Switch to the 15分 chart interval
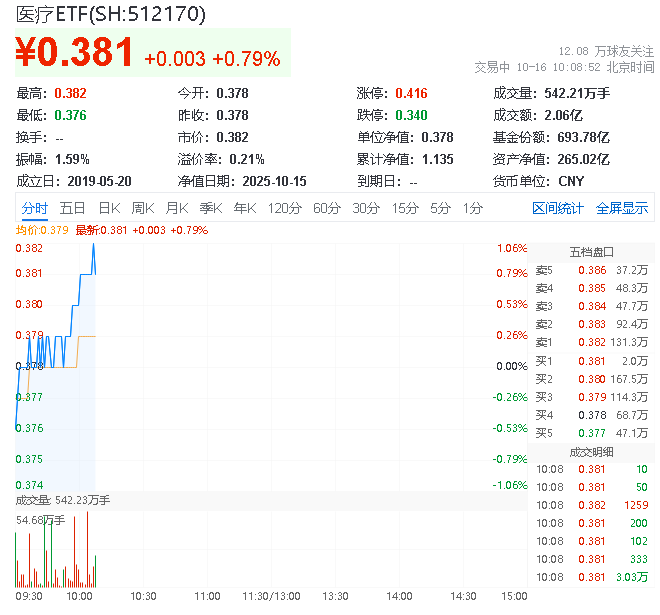This screenshot has height=615, width=660. (x=405, y=208)
